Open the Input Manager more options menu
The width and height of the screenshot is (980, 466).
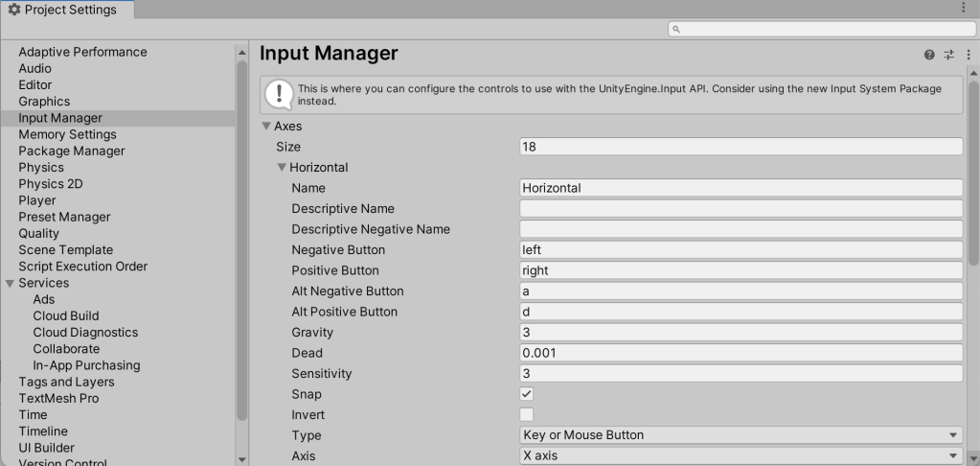tap(968, 56)
